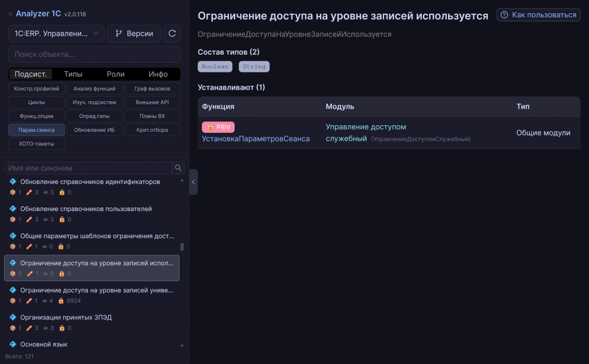The image size is (589, 364).
Task: Select Обновление справочников идентификаторов item
Action: click(91, 187)
